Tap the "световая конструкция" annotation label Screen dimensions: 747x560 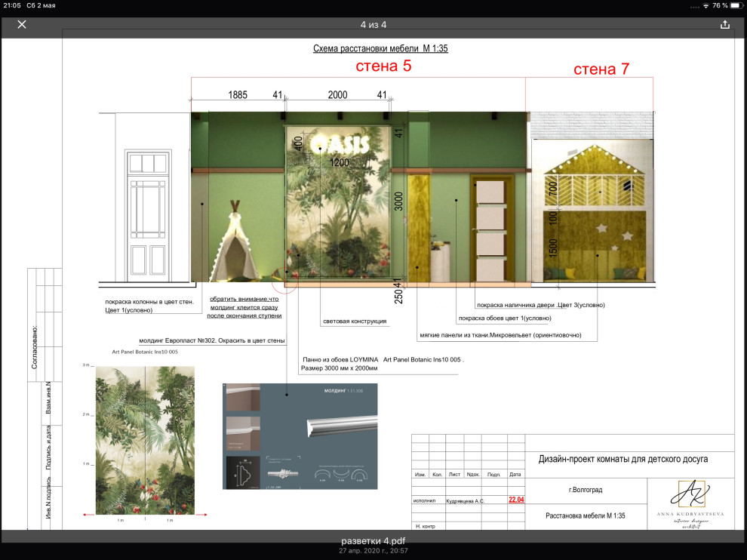(x=355, y=322)
